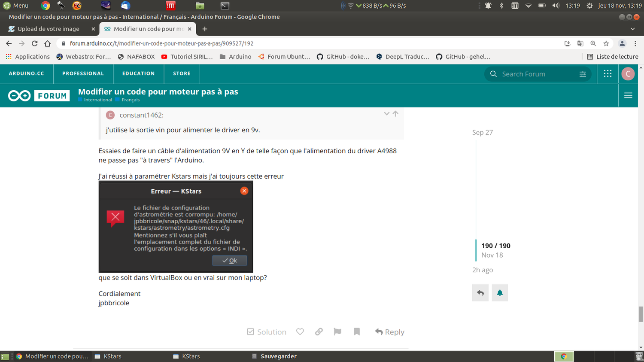644x362 pixels.
Task: Go back in browser
Action: [x=9, y=43]
